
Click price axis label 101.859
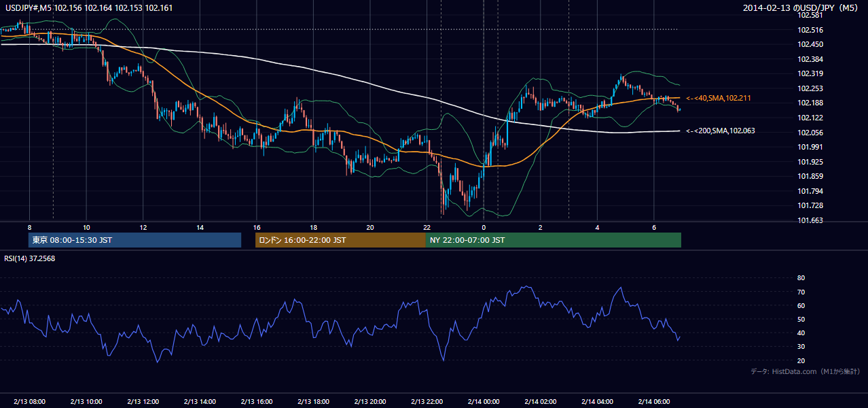tap(810, 177)
